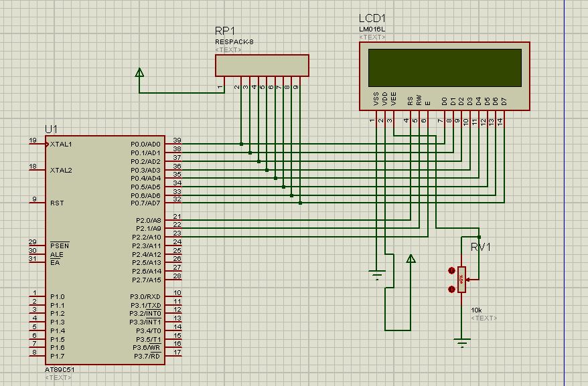The image size is (588, 386).
Task: Click the RS pin label on the LCD
Action: 411,101
